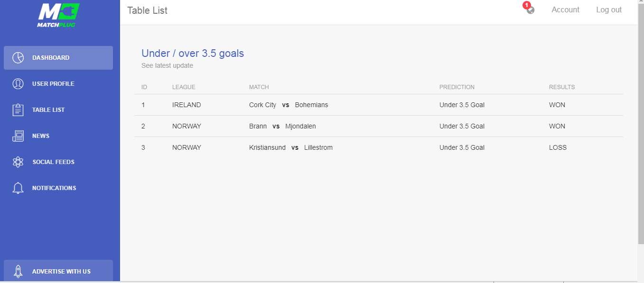Select the Kristiansund vs Lillestrom row
Image resolution: width=644 pixels, height=283 pixels.
pos(379,147)
